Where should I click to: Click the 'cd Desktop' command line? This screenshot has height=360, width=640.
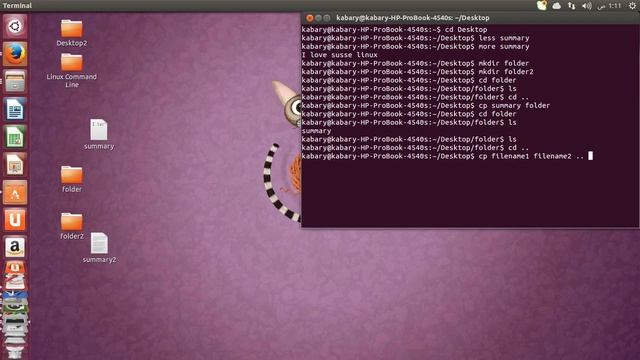point(394,29)
